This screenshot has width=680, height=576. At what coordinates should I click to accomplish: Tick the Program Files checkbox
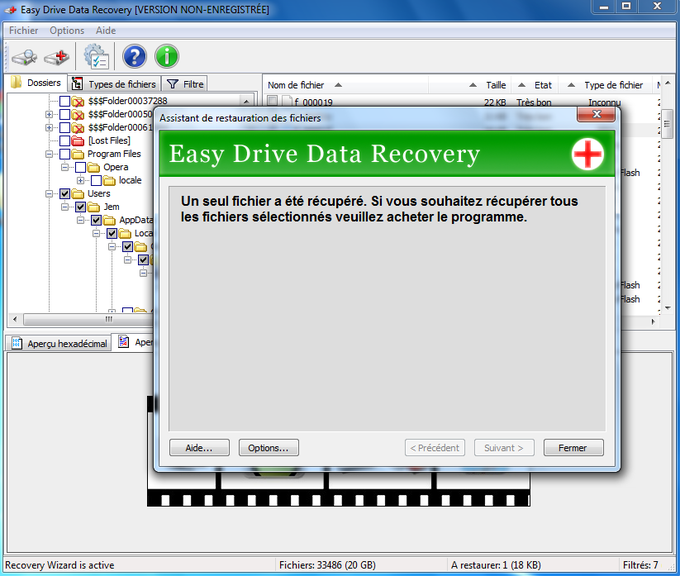(x=65, y=154)
